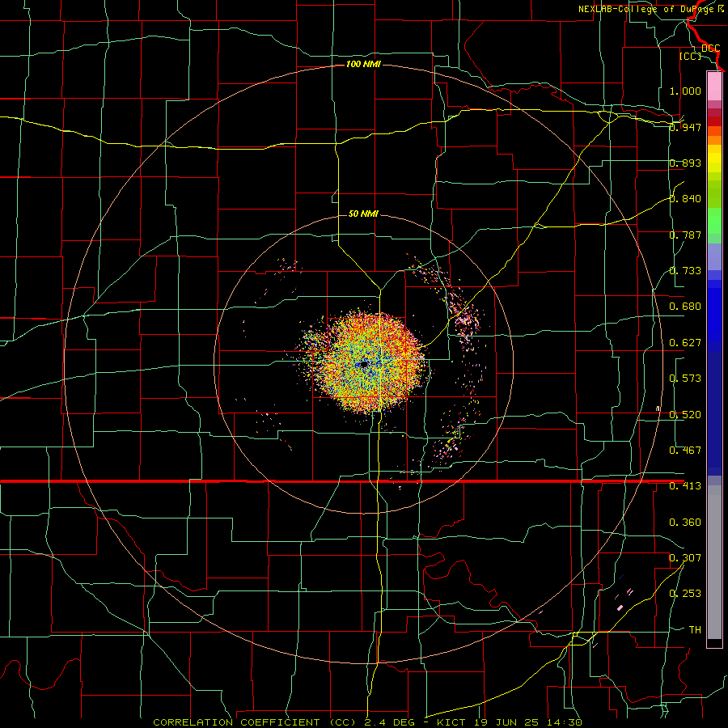Click the 100 NMI range ring label
The height and width of the screenshot is (728, 728).
[x=363, y=64]
